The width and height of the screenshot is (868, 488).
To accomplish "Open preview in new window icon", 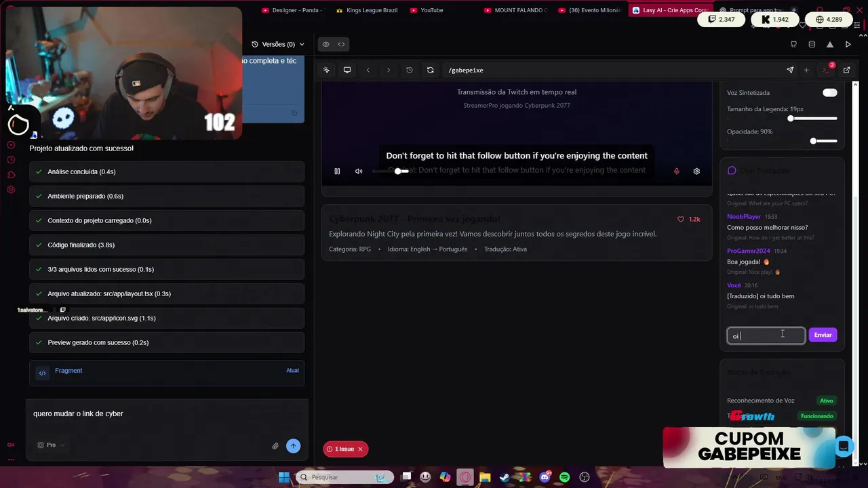I will point(847,70).
